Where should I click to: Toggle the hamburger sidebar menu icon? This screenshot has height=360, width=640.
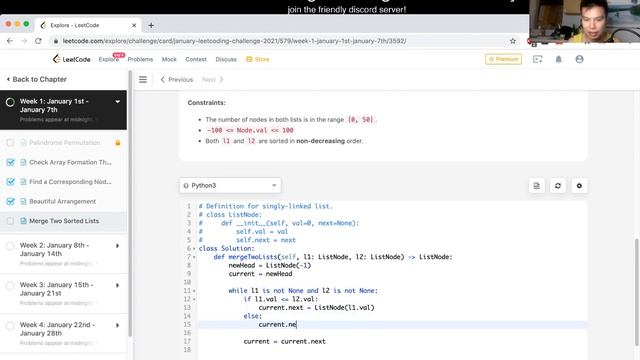[x=143, y=80]
